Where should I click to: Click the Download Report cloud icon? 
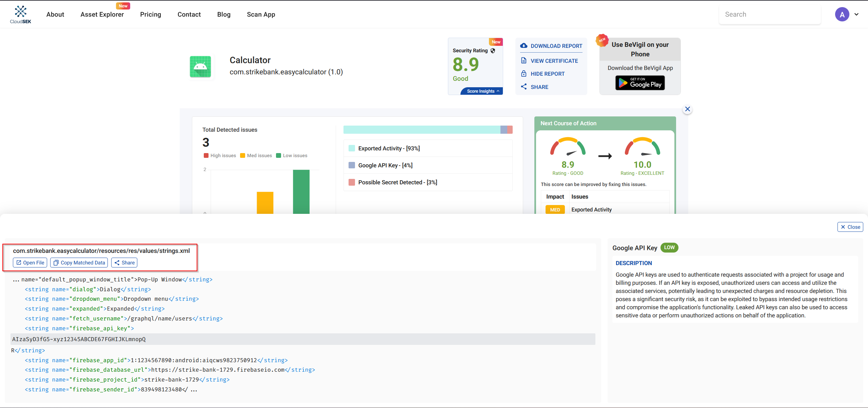point(524,45)
